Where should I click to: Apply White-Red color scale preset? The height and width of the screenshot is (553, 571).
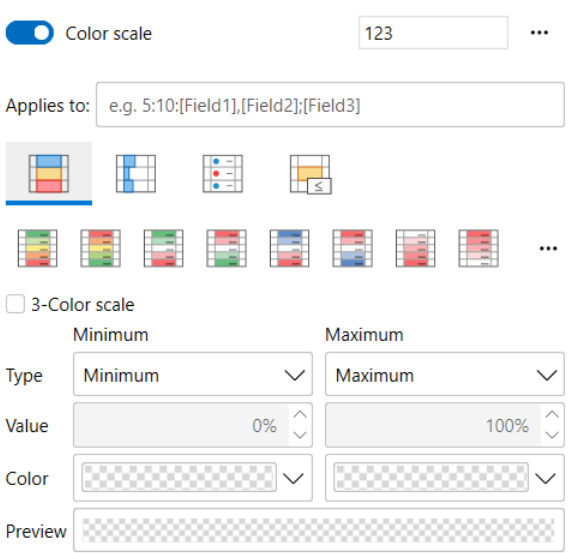point(416,248)
